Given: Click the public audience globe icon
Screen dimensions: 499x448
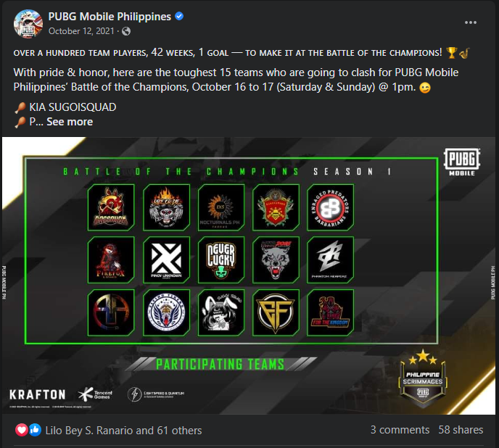Looking at the screenshot, I should (126, 31).
